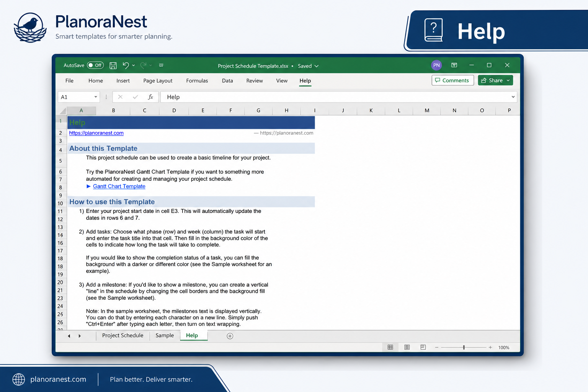
Task: Select column A header
Action: click(x=81, y=111)
